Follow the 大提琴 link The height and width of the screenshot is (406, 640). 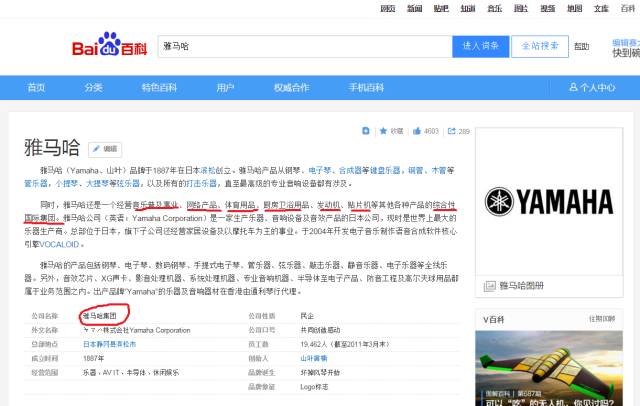click(97, 183)
